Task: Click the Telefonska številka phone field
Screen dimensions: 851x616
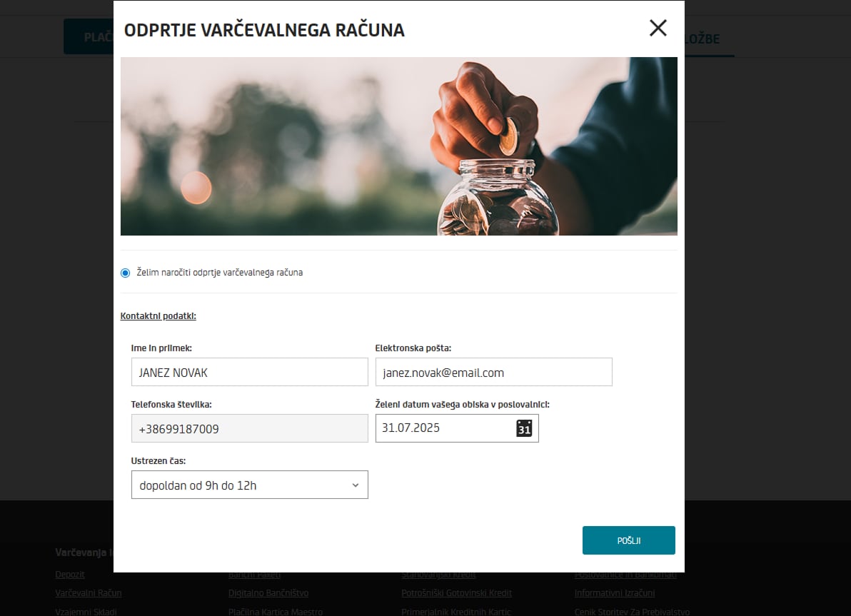Action: pyautogui.click(x=250, y=428)
